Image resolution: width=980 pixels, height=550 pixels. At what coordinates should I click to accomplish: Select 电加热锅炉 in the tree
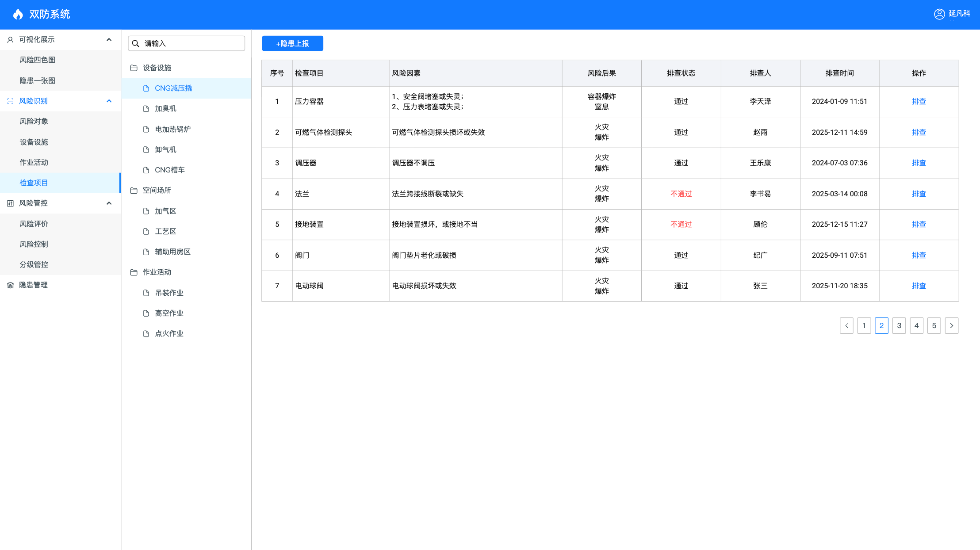[x=172, y=129]
